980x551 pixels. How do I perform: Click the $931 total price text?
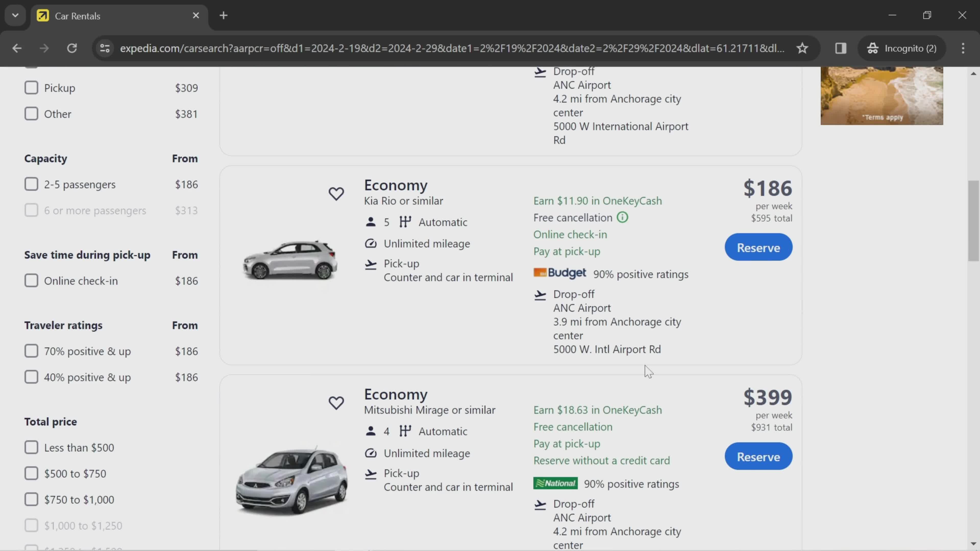click(x=771, y=428)
